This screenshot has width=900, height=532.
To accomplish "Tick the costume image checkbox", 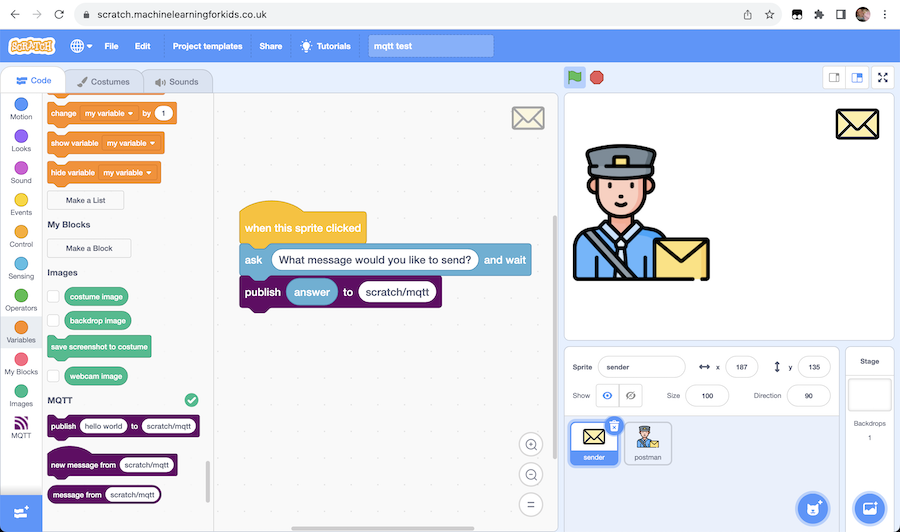I will point(53,297).
